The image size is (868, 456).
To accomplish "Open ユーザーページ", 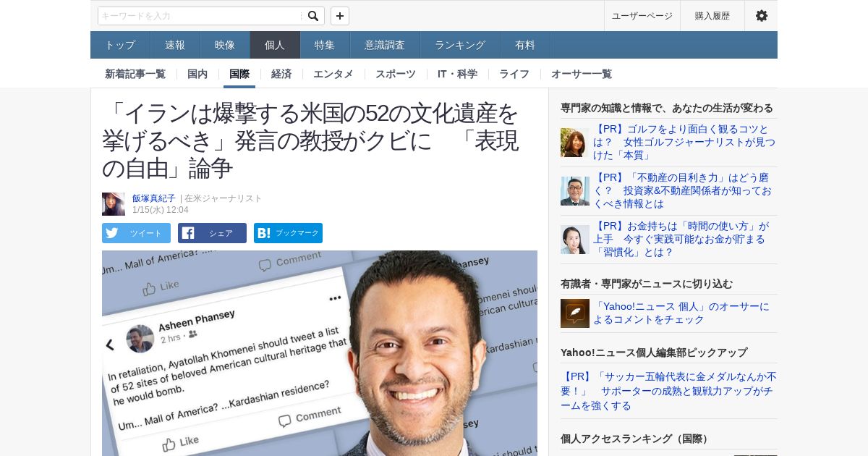I will 642,16.
